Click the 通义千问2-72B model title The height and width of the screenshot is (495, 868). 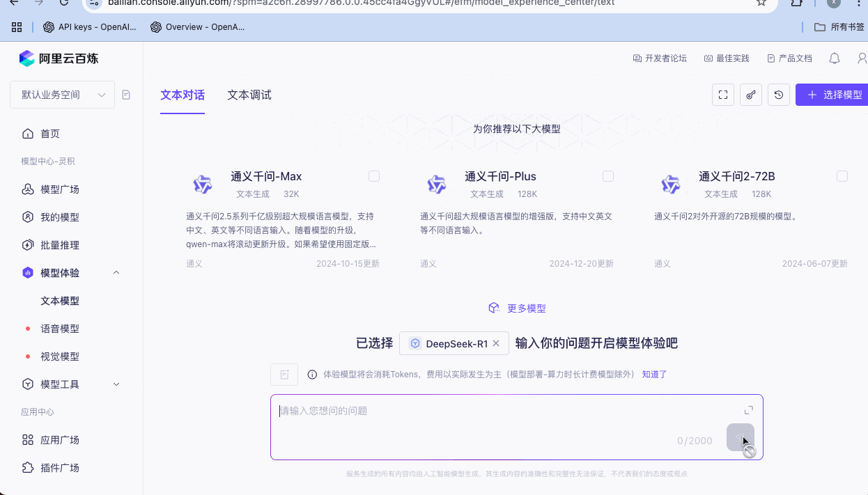tap(737, 177)
